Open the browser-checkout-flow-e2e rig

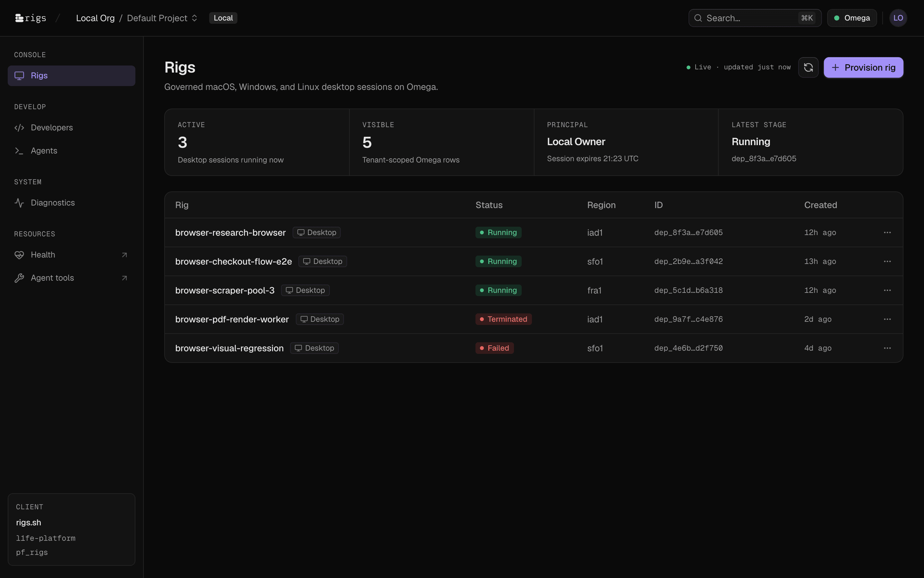233,261
